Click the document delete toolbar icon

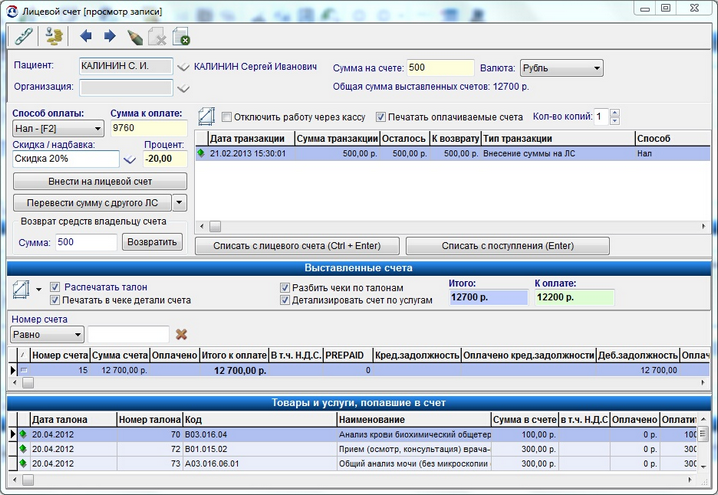pyautogui.click(x=157, y=37)
